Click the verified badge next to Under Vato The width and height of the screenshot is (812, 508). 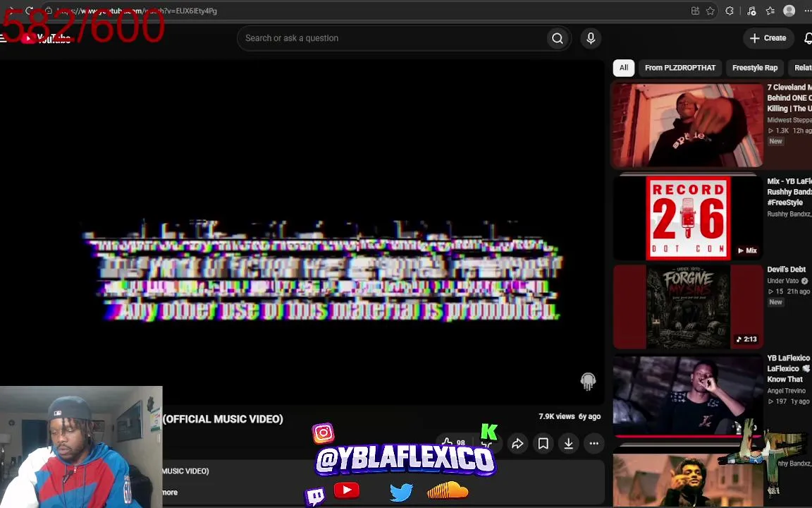pos(804,281)
